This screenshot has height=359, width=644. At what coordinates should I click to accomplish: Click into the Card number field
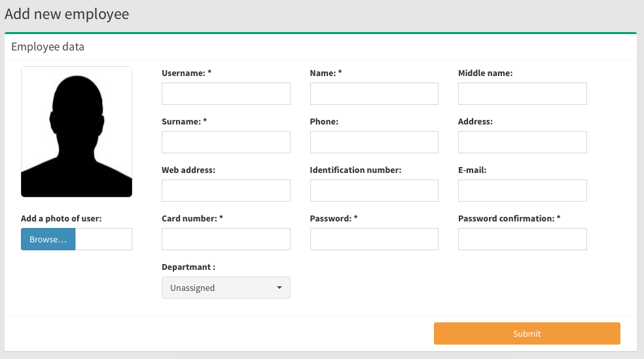pyautogui.click(x=226, y=239)
